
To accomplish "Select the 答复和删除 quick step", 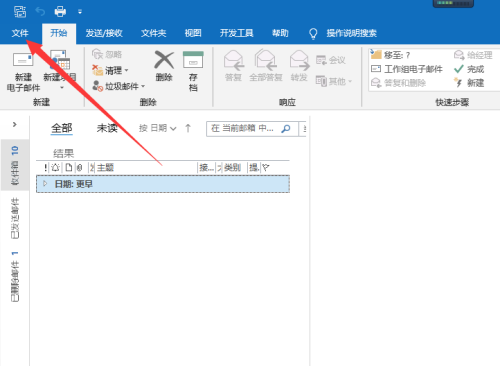I will click(x=398, y=83).
